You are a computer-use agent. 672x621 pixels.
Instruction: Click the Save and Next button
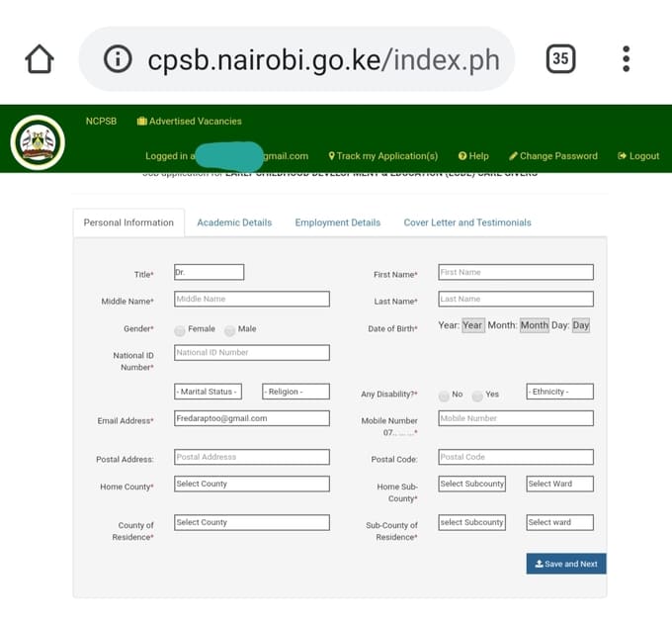566,564
